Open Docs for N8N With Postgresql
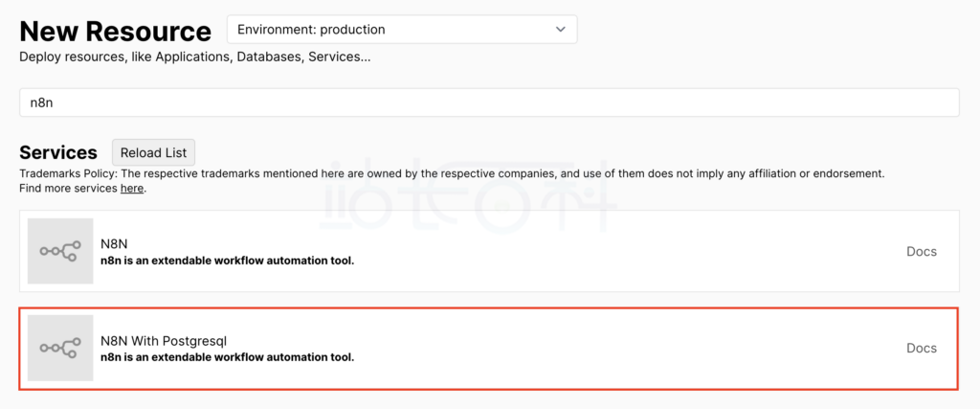Screen dimensions: 980x409 [922, 349]
